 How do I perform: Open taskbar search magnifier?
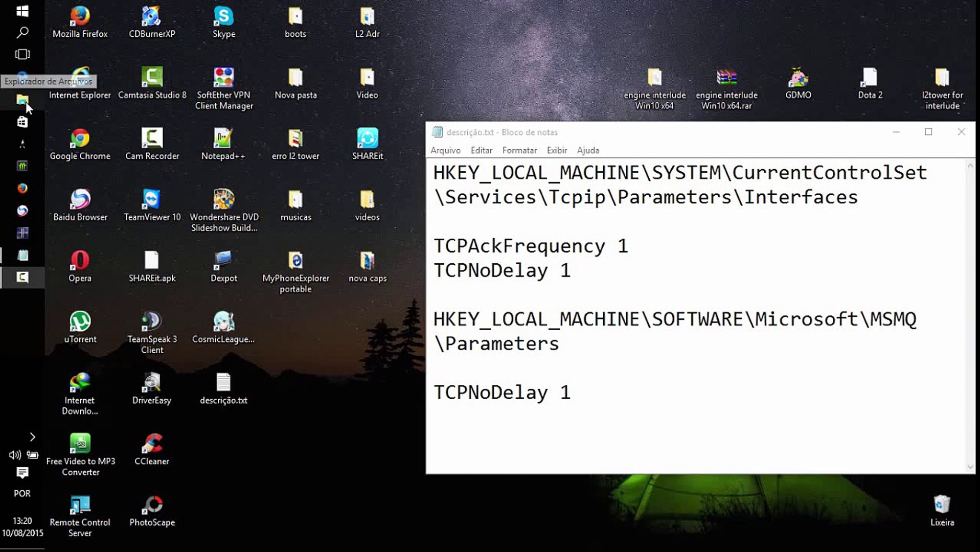(x=22, y=33)
